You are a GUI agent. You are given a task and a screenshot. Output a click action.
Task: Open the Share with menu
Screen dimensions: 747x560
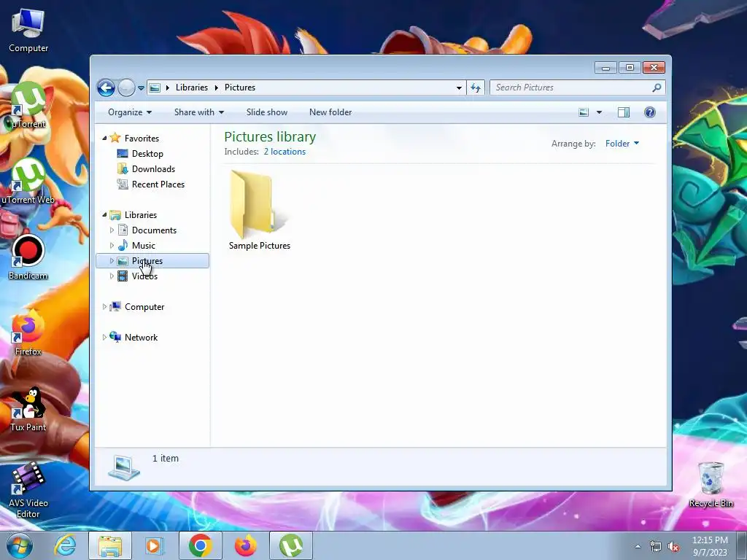point(198,112)
